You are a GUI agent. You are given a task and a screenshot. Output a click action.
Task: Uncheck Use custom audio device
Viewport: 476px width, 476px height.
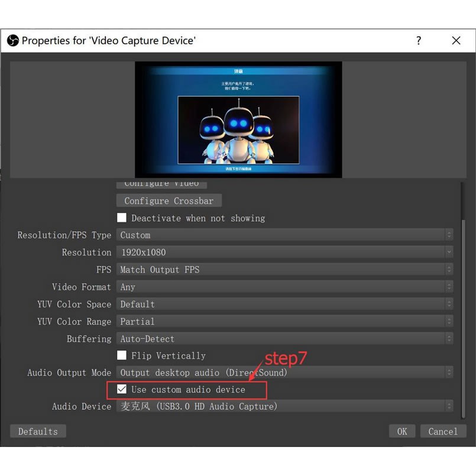pos(122,390)
